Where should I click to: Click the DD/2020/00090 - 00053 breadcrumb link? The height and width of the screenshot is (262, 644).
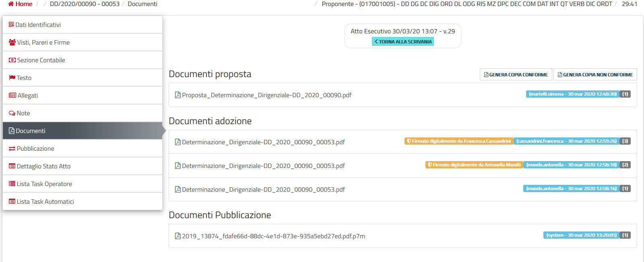point(85,4)
